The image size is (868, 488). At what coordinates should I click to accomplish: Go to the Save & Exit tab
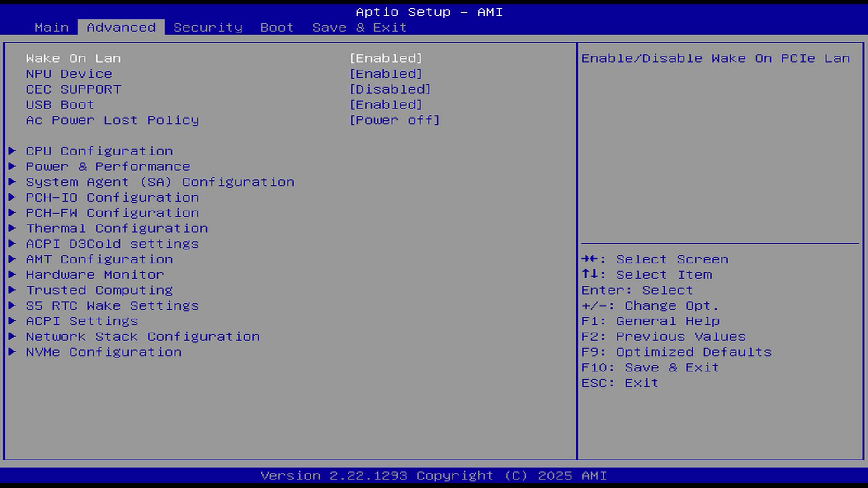[x=359, y=28]
